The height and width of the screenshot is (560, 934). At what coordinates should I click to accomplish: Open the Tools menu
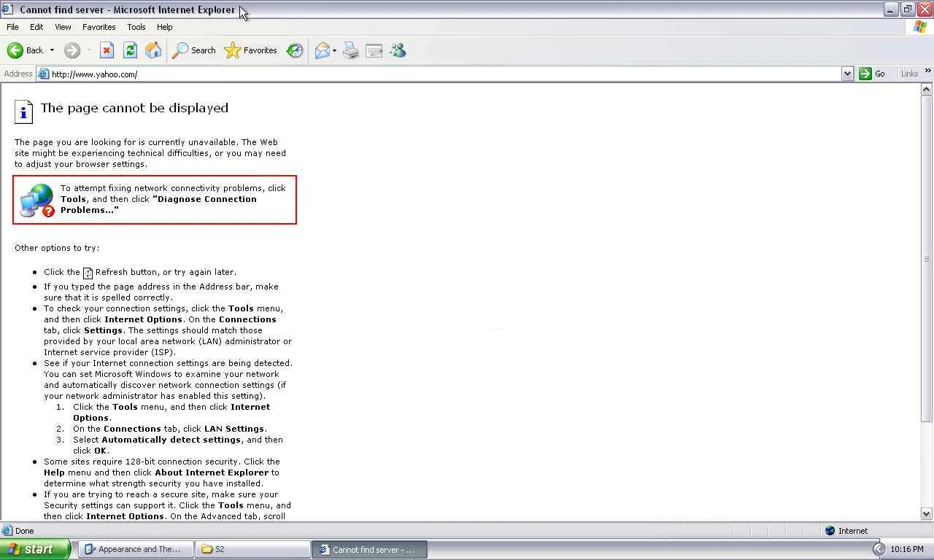136,27
